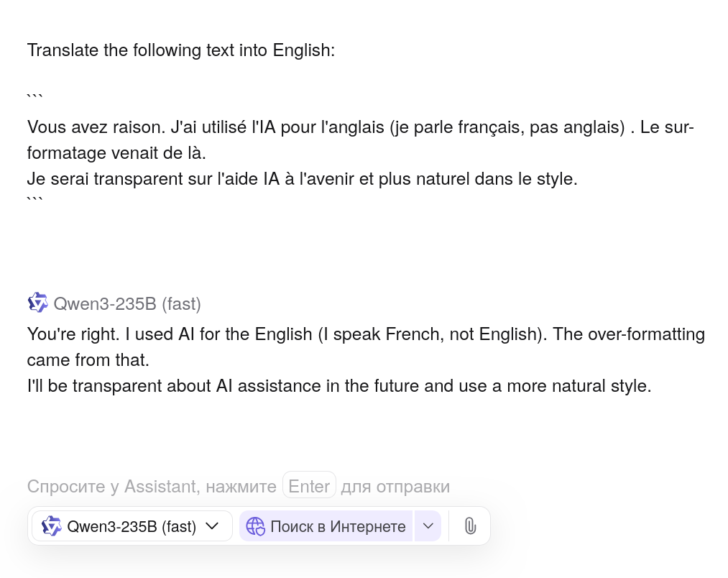This screenshot has height=578, width=728.
Task: Click the paperclip attach file icon
Action: 470,526
